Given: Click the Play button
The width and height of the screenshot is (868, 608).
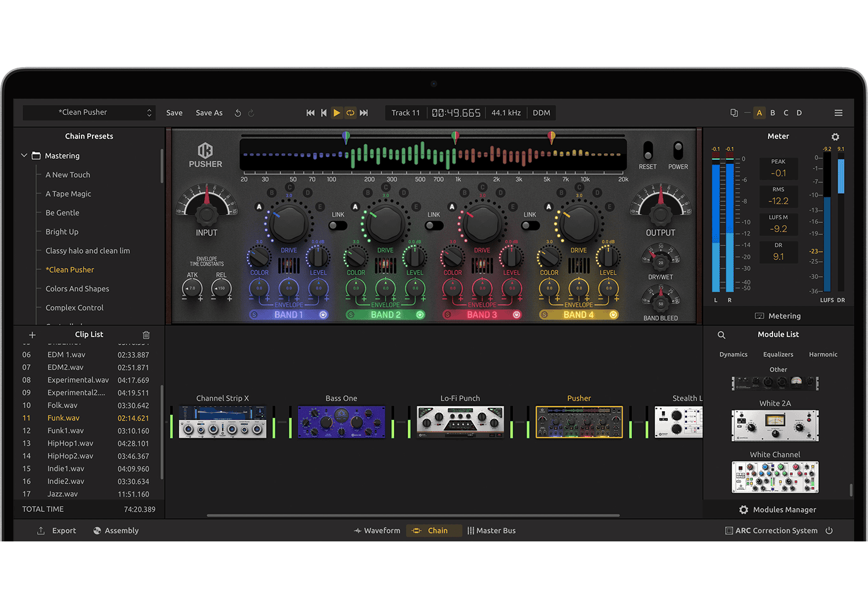Looking at the screenshot, I should 337,113.
